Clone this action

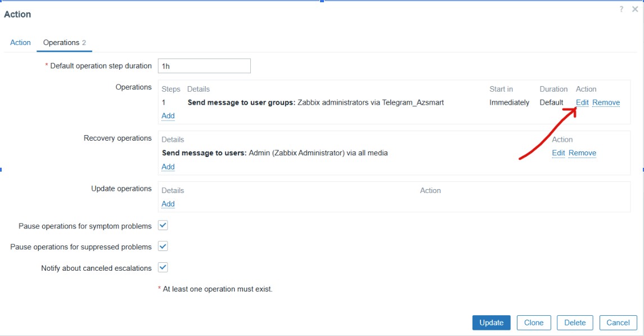click(533, 322)
